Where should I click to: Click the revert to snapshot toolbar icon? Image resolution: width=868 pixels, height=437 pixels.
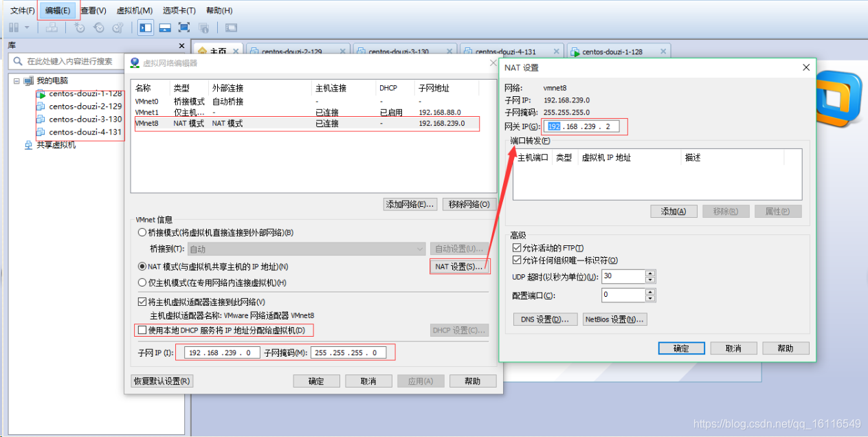tap(99, 27)
